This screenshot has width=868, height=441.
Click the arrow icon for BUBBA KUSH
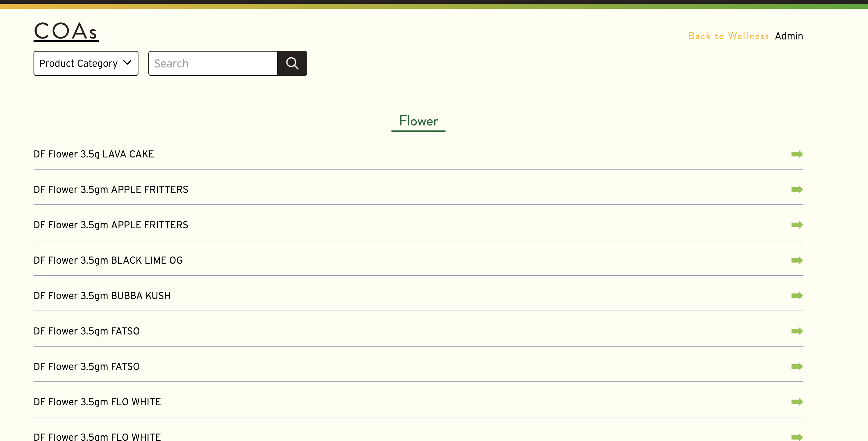[797, 295]
